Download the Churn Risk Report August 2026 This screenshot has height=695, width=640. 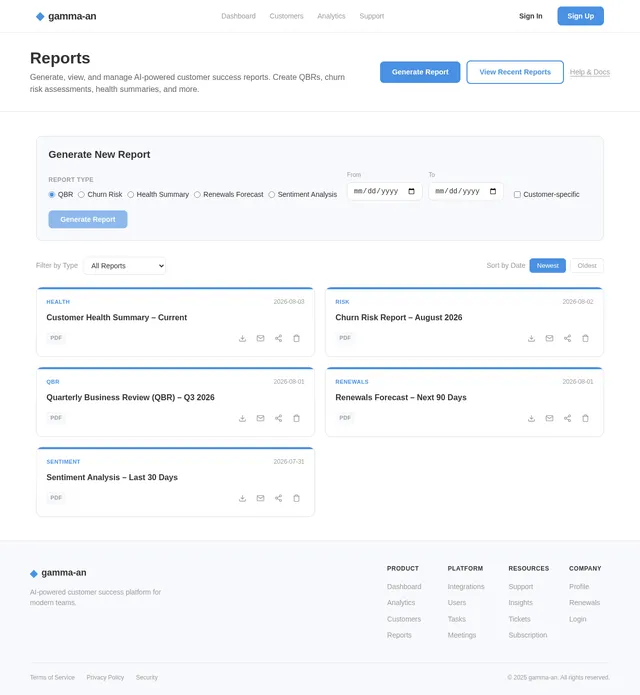(531, 339)
